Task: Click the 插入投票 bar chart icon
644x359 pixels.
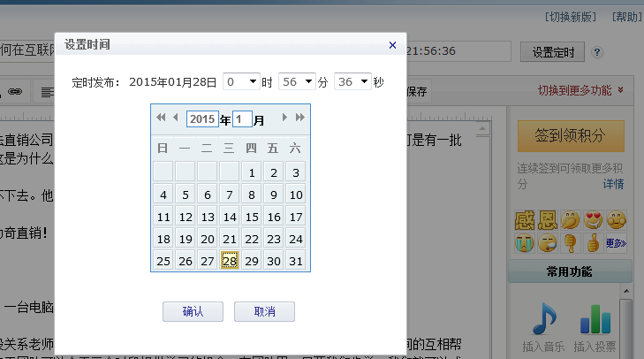Action: [595, 319]
